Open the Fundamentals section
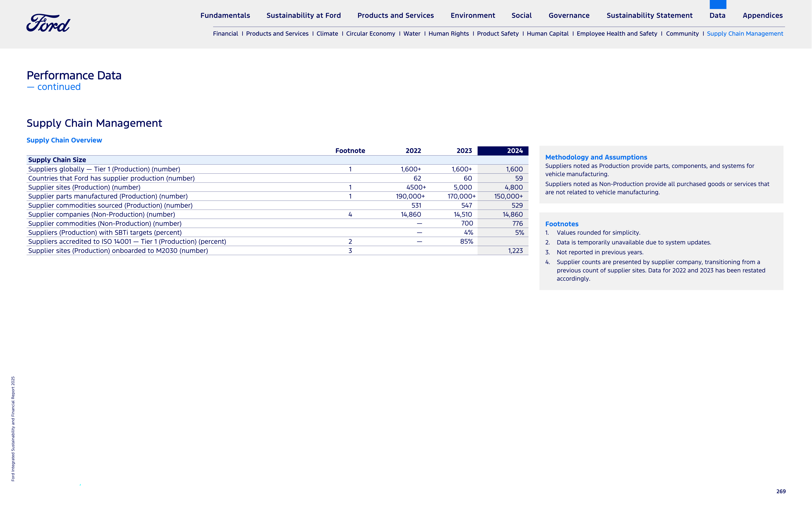This screenshot has height=508, width=812. point(225,15)
